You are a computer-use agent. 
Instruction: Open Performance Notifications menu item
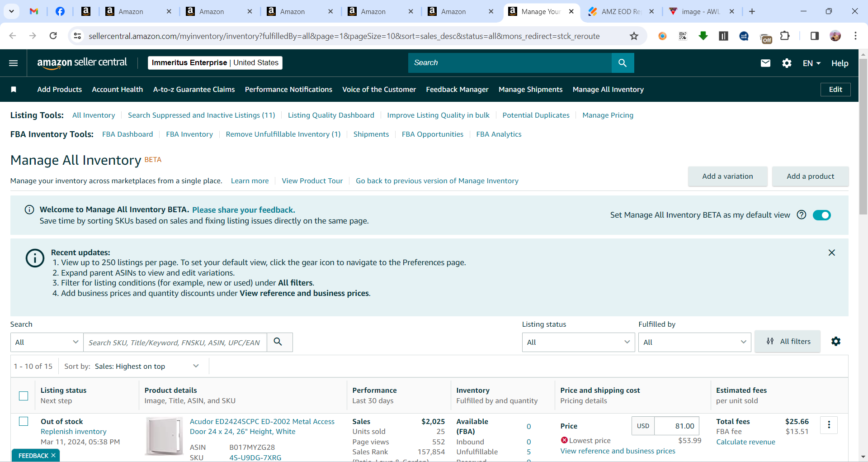click(x=288, y=90)
